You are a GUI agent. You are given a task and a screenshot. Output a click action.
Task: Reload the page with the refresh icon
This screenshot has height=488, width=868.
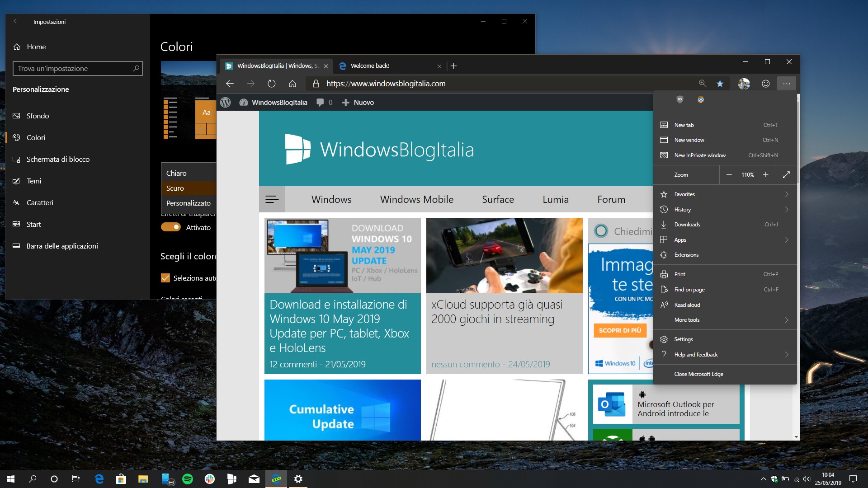(271, 84)
